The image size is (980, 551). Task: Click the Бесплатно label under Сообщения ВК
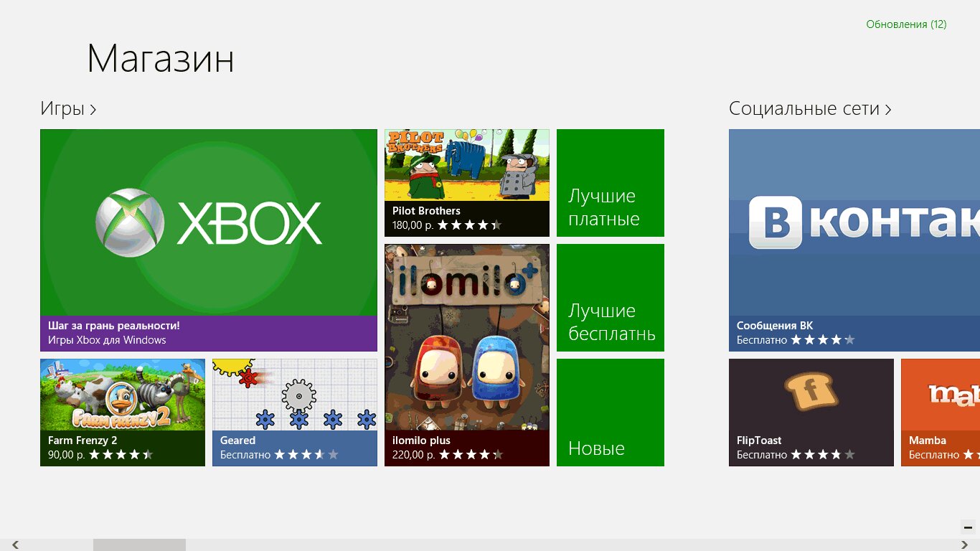tap(762, 340)
